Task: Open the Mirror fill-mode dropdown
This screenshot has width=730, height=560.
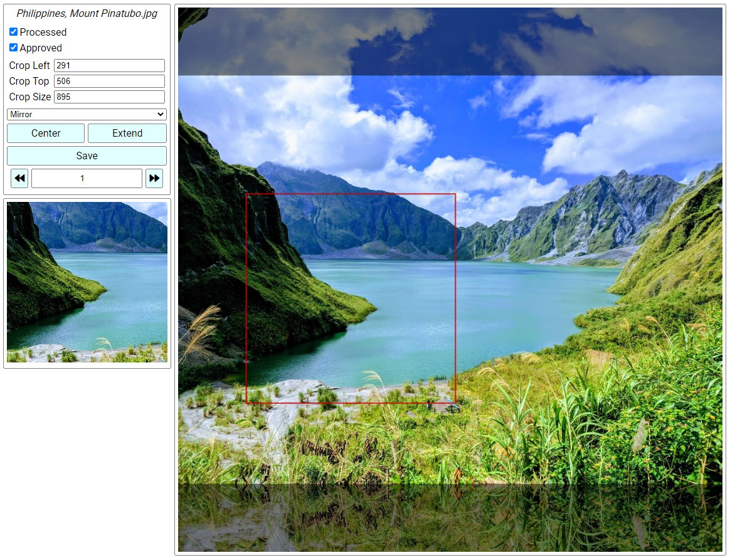Action: pos(87,114)
